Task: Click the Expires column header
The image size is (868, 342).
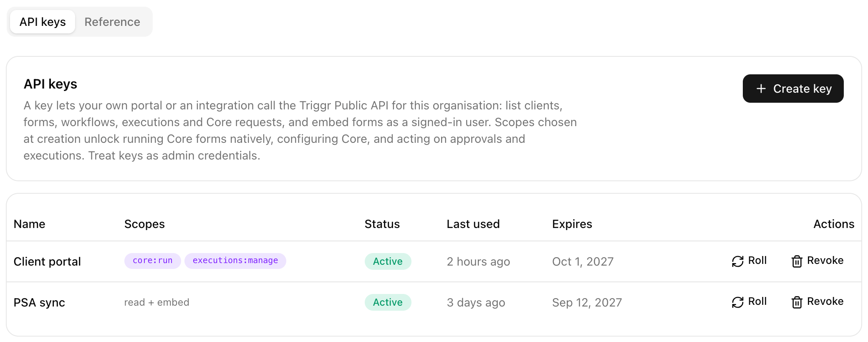Action: (572, 224)
